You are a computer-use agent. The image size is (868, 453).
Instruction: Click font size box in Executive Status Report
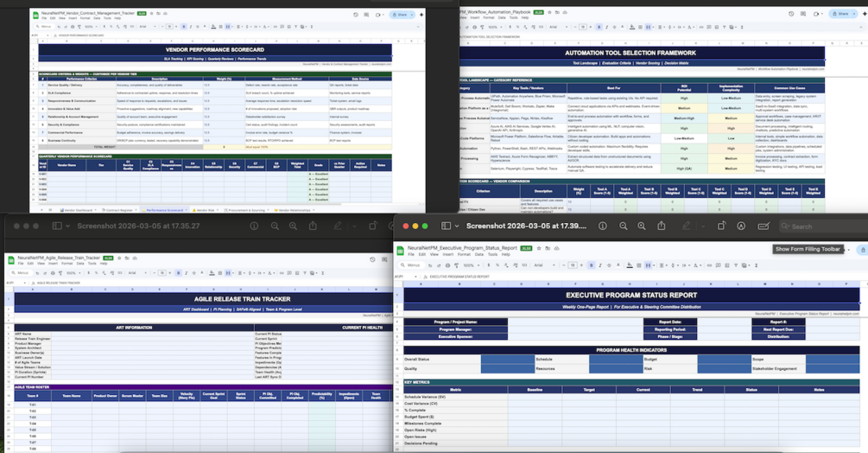click(x=573, y=265)
